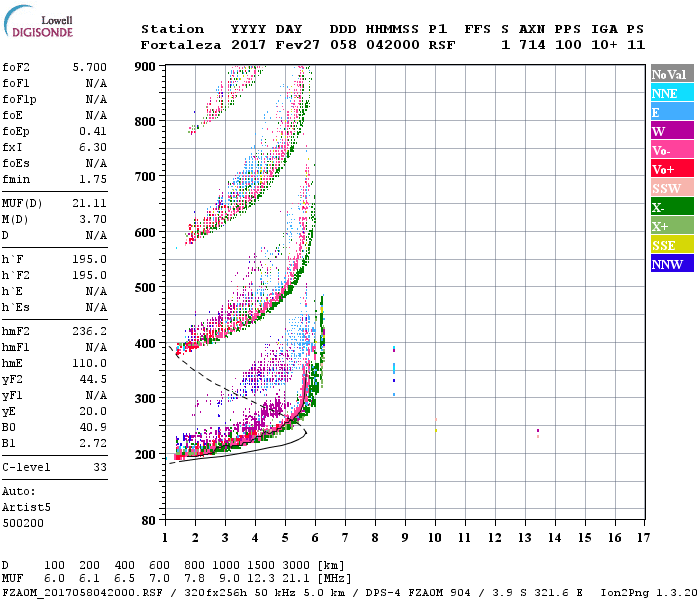Select the NNE cyan legend swatch
This screenshot has height=600, width=700.
coord(672,93)
